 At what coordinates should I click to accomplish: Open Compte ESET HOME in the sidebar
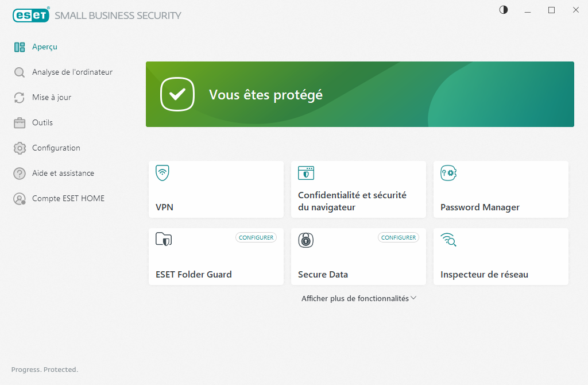[68, 198]
